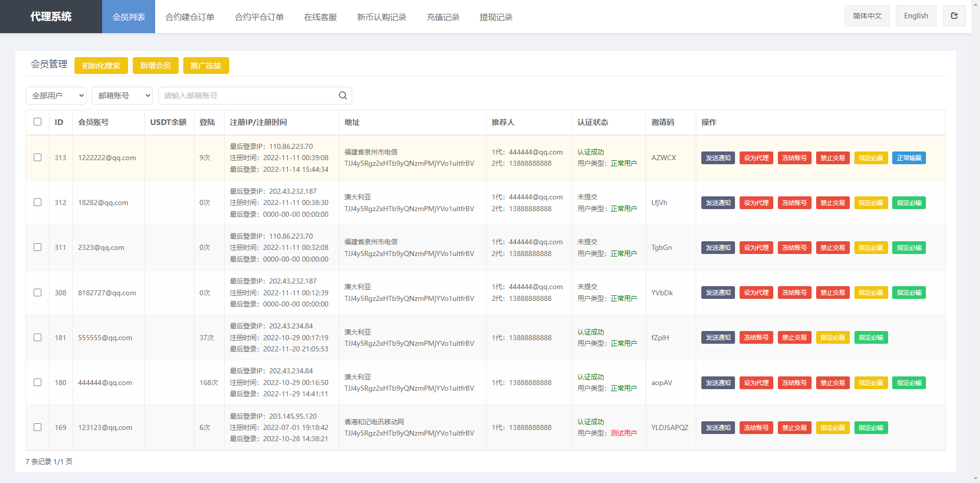Viewport: 980px width, 483px height.
Task: Click 冻结账号 for member ID 181
Action: click(x=756, y=338)
